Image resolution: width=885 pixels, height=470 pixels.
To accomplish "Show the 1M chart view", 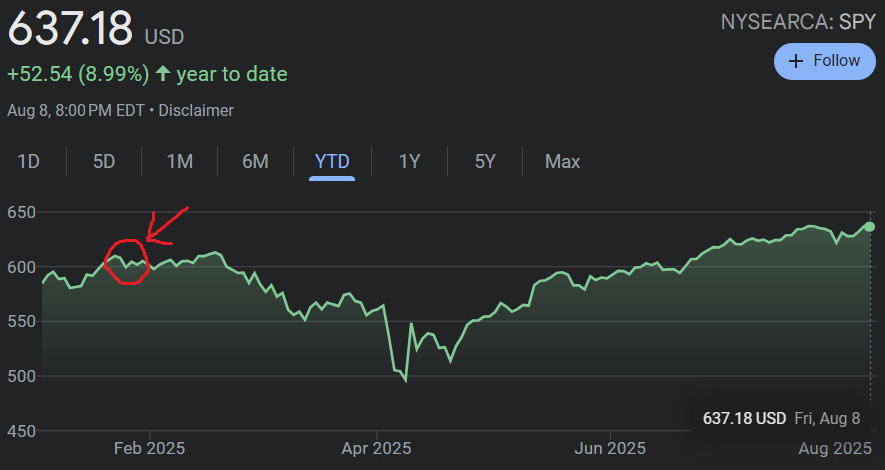I will (179, 161).
